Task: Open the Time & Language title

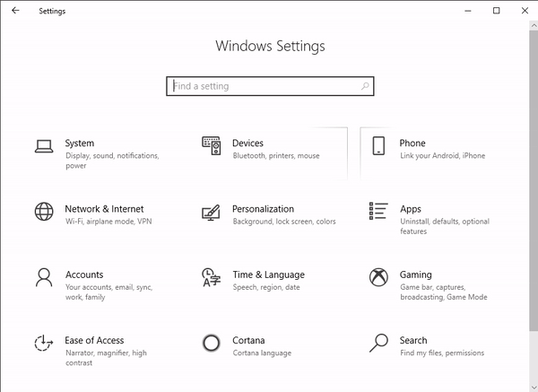Action: coord(269,274)
